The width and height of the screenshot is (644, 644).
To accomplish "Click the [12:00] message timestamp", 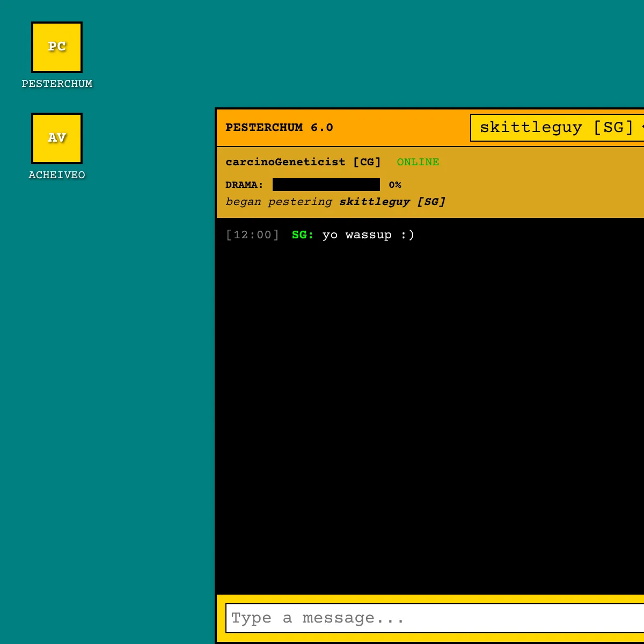I will [253, 235].
